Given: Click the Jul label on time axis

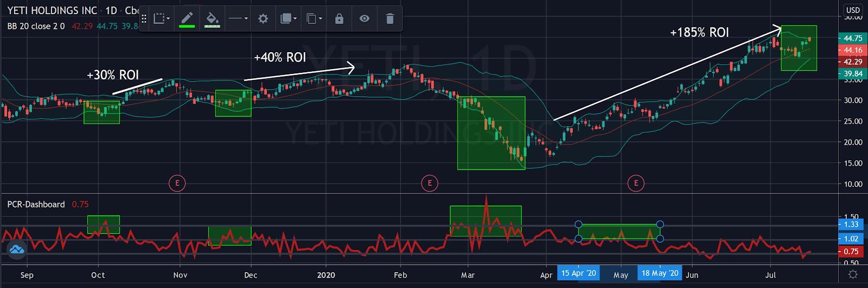Looking at the screenshot, I should click(770, 275).
